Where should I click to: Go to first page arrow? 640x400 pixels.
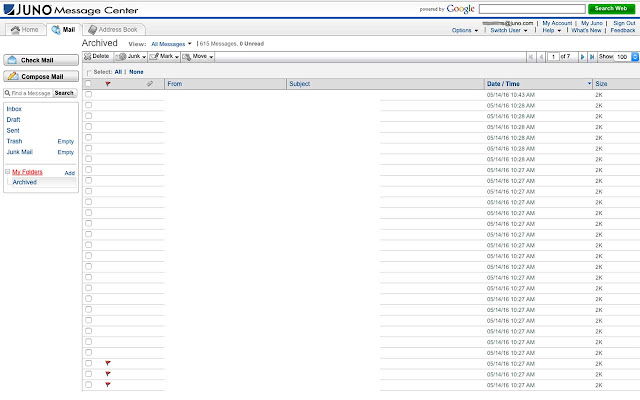[531, 57]
